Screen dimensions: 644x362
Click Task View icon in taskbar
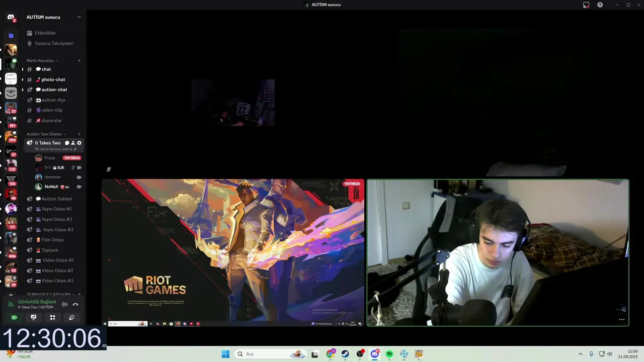[x=315, y=354]
